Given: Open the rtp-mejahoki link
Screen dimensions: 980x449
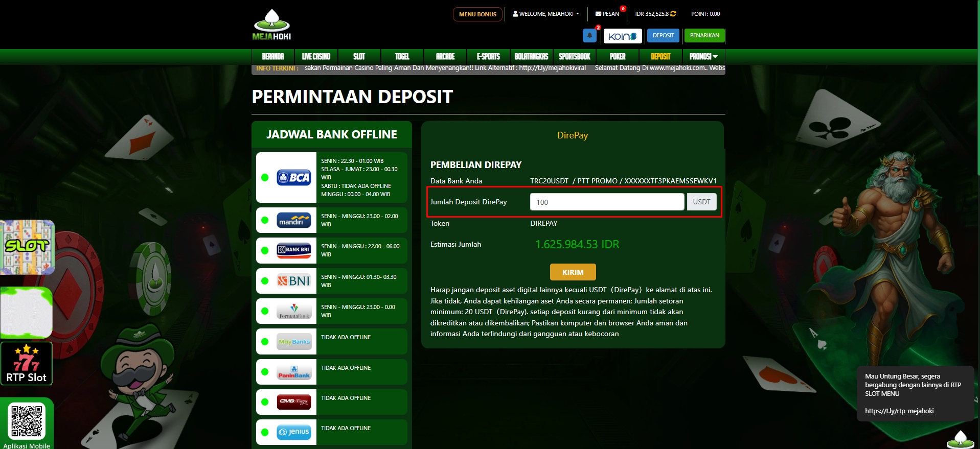Looking at the screenshot, I should [x=899, y=411].
